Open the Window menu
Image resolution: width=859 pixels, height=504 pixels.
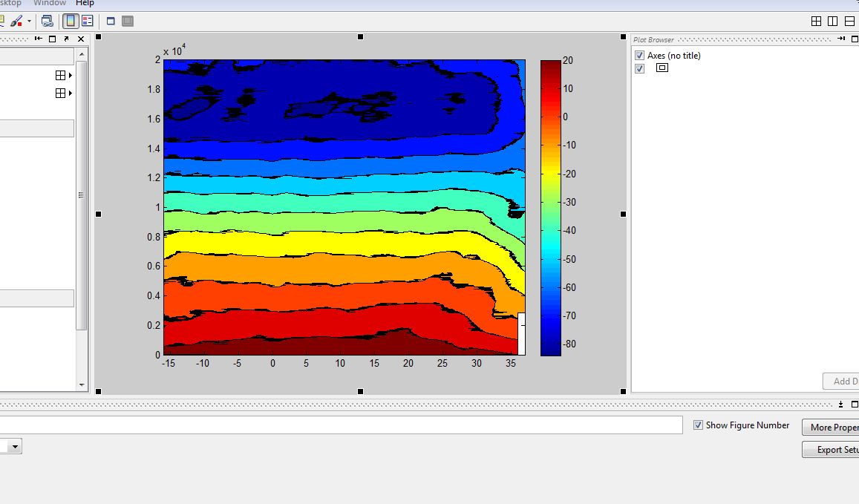(x=50, y=3)
